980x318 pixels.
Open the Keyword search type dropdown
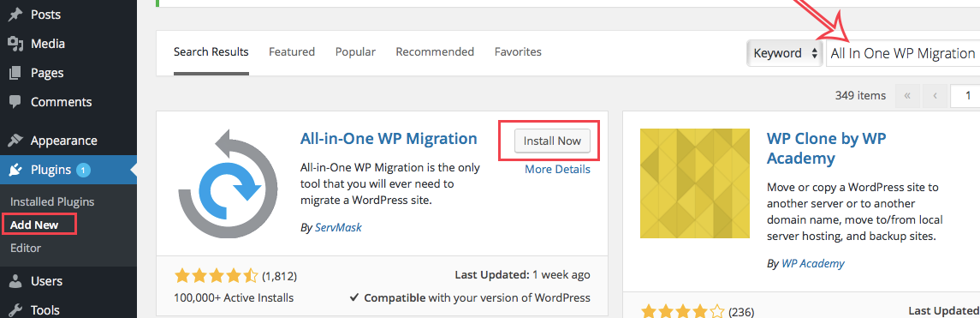(784, 53)
